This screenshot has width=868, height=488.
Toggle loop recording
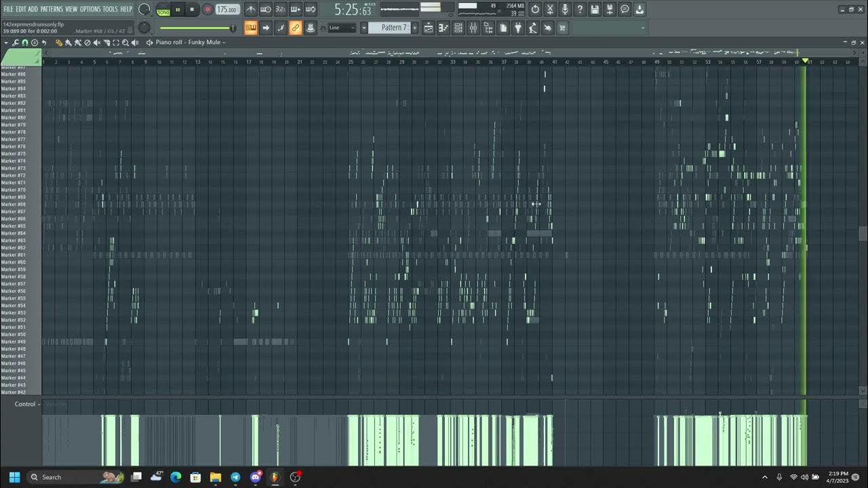(x=310, y=9)
